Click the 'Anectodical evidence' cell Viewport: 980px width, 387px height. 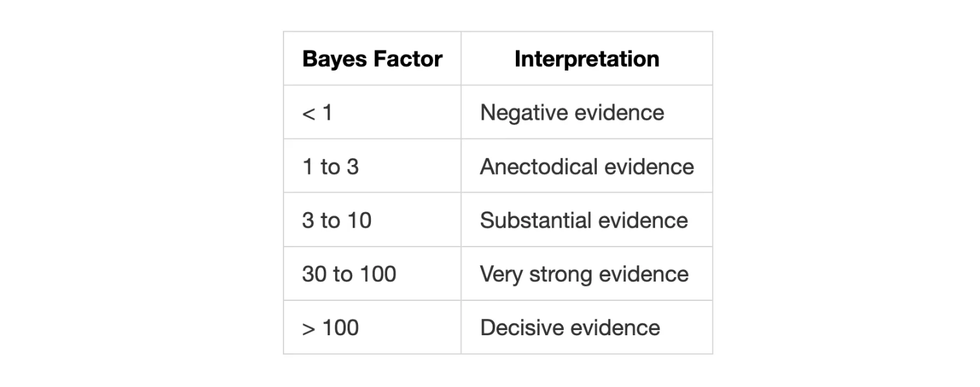point(586,167)
